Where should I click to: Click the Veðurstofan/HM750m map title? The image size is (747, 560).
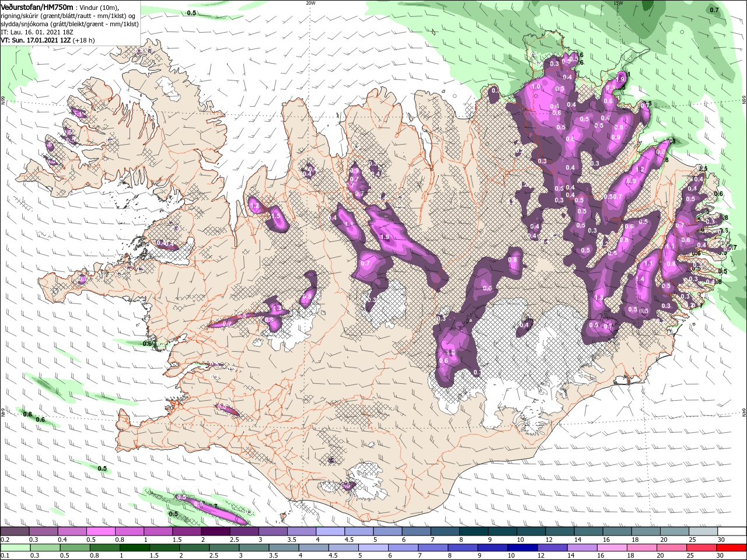pos(37,6)
